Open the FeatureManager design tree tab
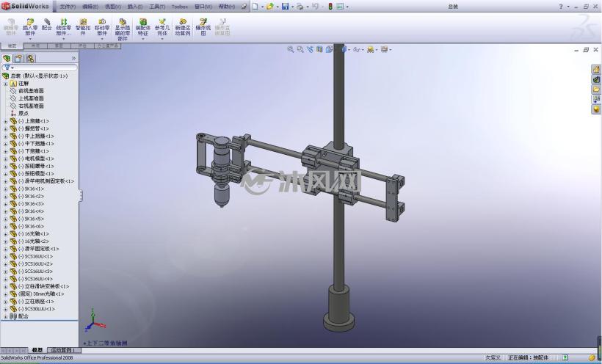 point(7,59)
